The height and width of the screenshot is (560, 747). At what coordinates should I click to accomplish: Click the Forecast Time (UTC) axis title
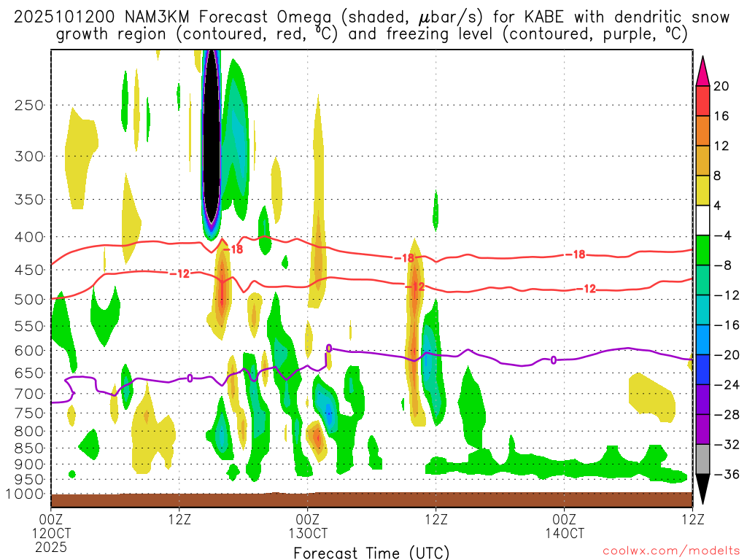(371, 553)
